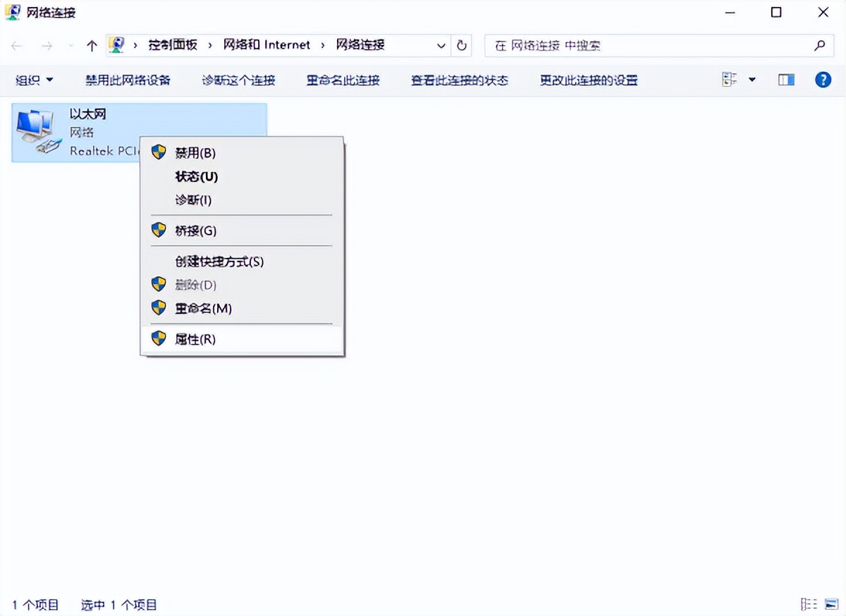
Task: Open 属性(R) from context menu
Action: 243,339
